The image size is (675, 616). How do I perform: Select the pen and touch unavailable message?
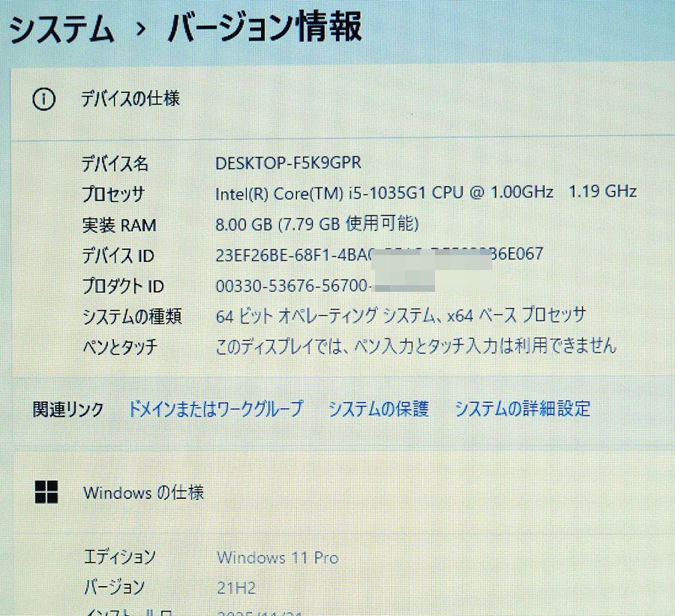coord(415,345)
